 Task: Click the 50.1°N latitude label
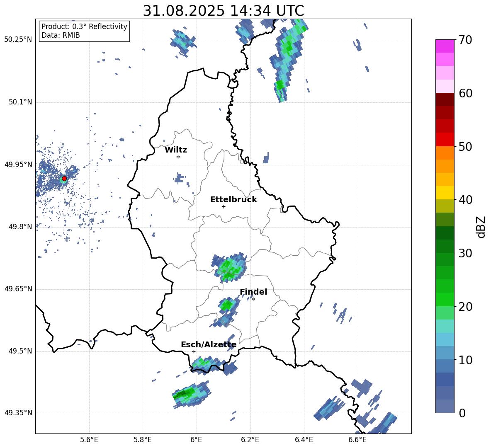point(20,102)
